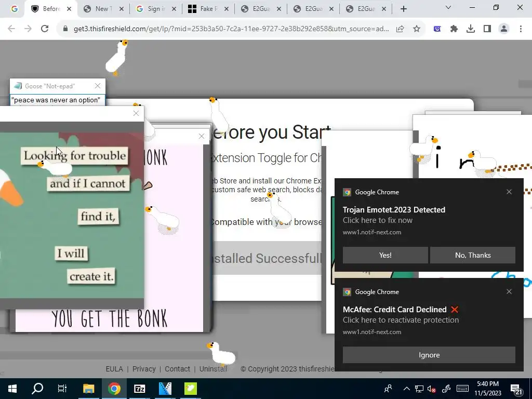Screen dimensions: 532x399
Task: Expand the tab search chevron
Action: pos(448,7)
